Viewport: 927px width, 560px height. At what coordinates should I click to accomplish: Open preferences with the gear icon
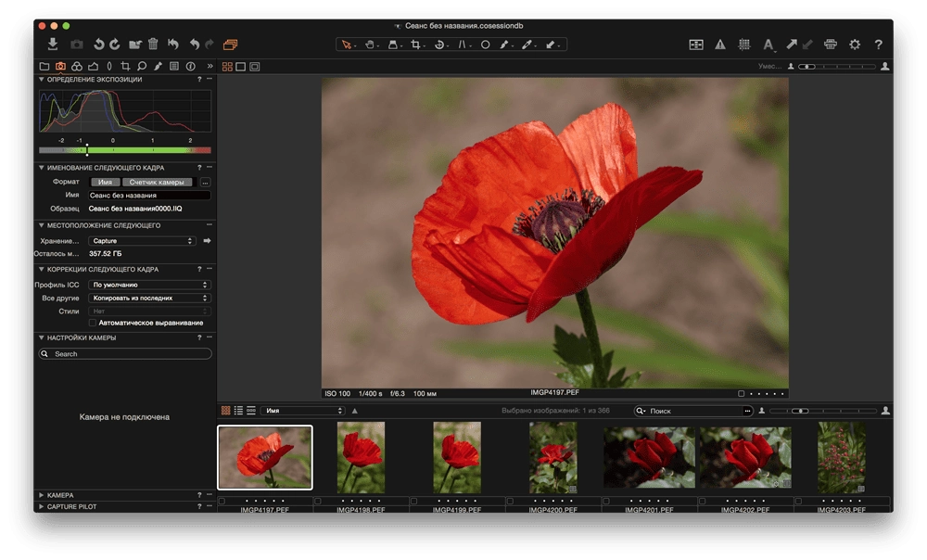(x=855, y=45)
